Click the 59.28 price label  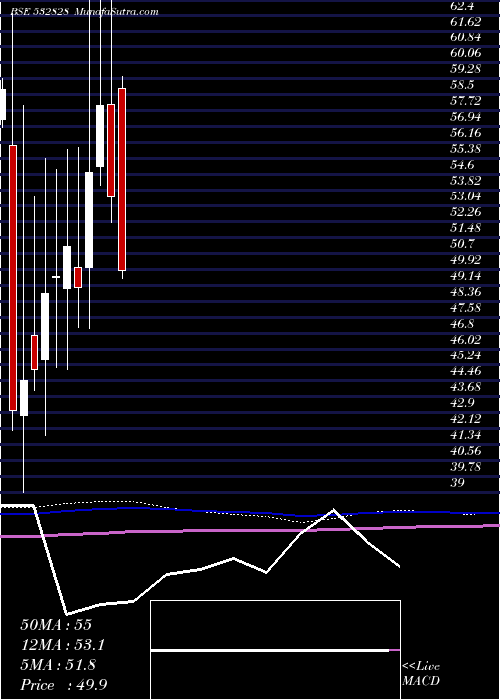[465, 69]
